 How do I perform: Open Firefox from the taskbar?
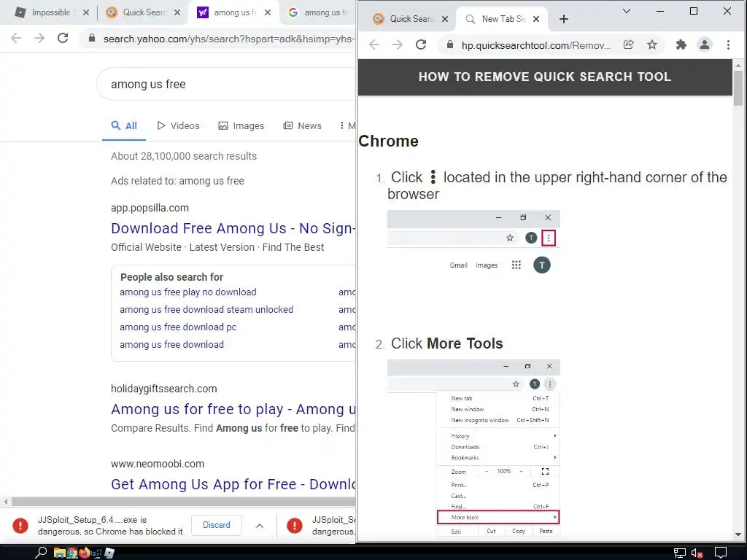pos(85,553)
